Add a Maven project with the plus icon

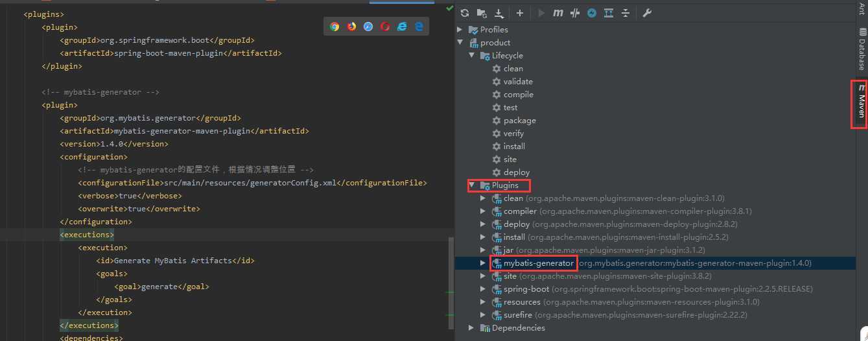519,12
